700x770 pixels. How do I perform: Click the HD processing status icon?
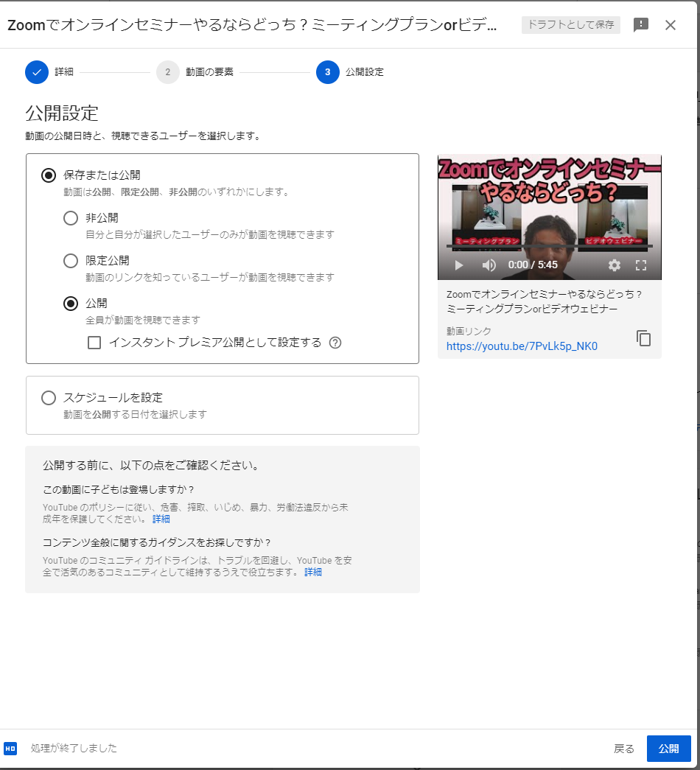click(10, 749)
